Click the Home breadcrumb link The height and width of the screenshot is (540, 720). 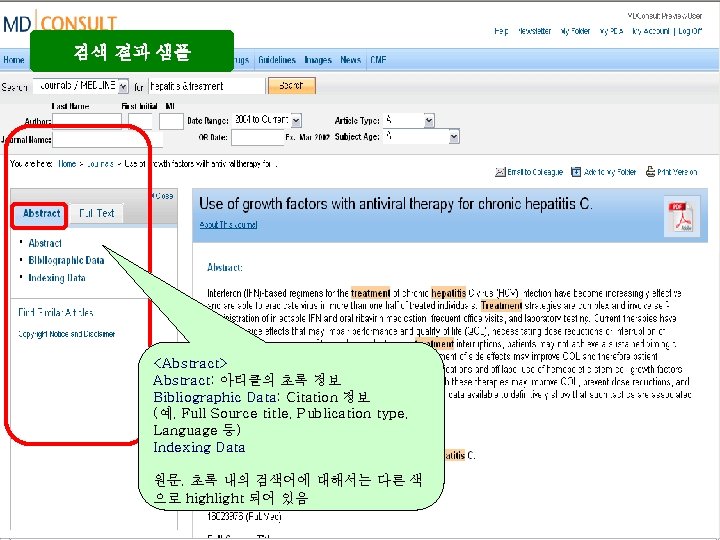67,164
